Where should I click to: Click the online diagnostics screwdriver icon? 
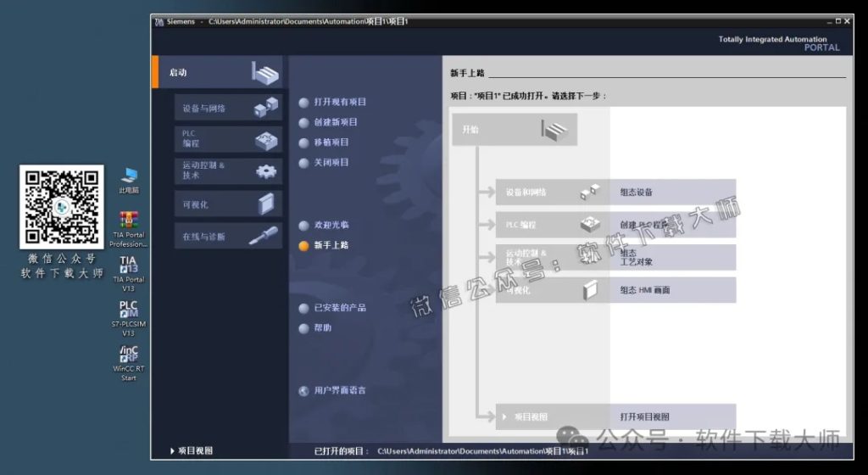pyautogui.click(x=264, y=236)
